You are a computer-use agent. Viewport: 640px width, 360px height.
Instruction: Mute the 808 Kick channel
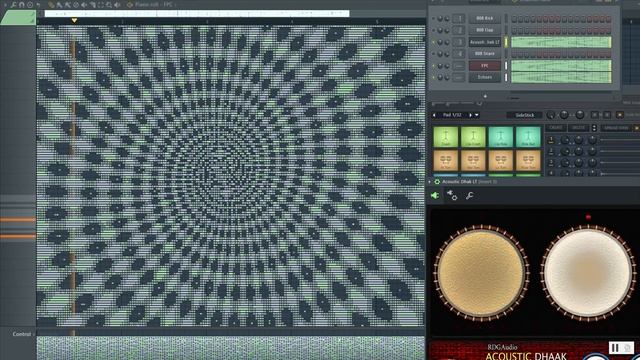click(x=433, y=19)
